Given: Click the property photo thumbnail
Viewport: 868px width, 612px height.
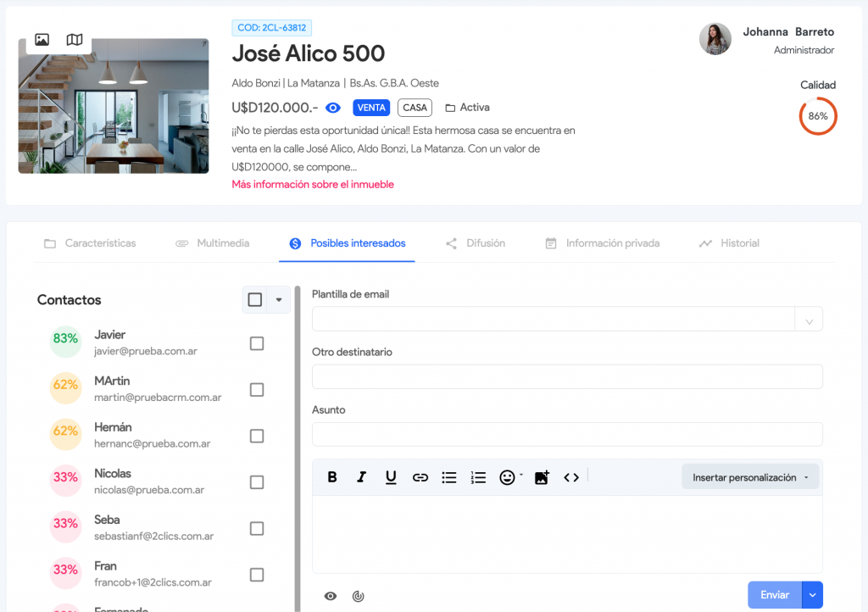Looking at the screenshot, I should coord(114,106).
